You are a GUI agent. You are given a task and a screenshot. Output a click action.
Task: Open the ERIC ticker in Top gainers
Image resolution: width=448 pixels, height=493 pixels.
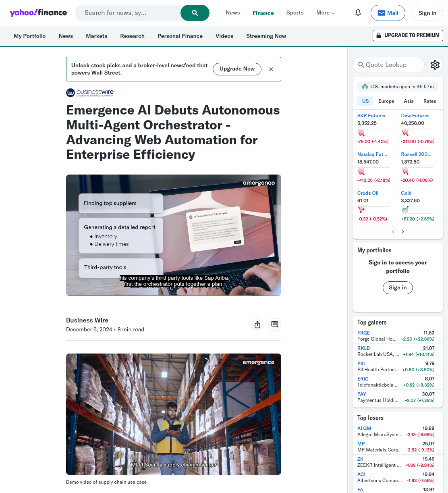[363, 379]
